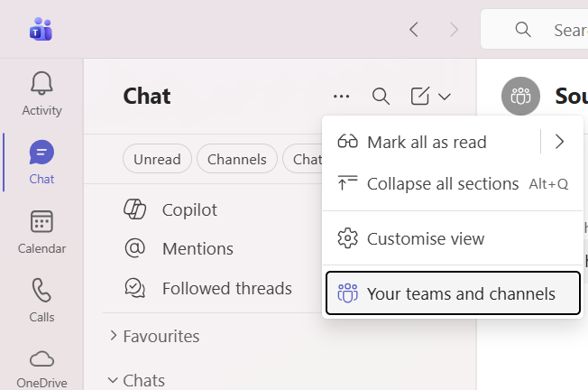588x390 pixels.
Task: Open the Copilot chat
Action: (189, 209)
